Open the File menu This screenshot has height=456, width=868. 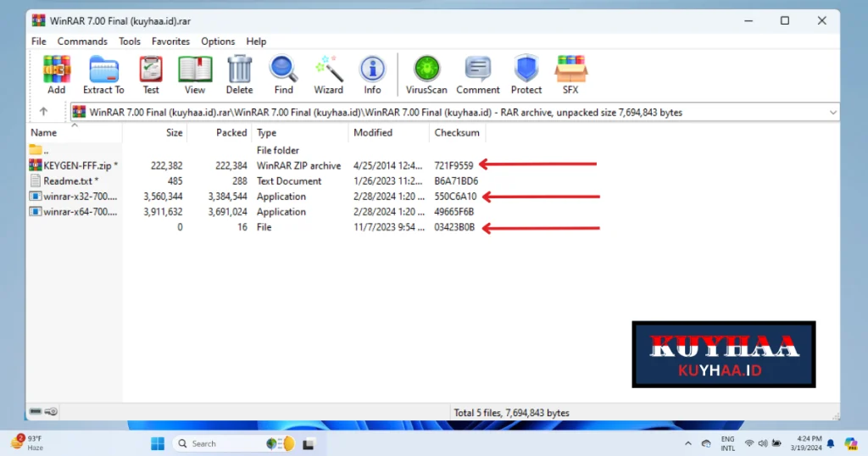39,42
